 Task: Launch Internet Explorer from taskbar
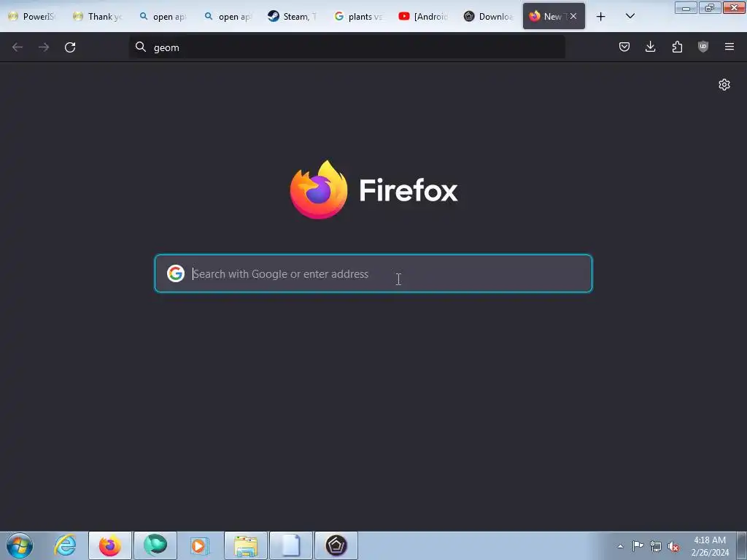(x=65, y=545)
